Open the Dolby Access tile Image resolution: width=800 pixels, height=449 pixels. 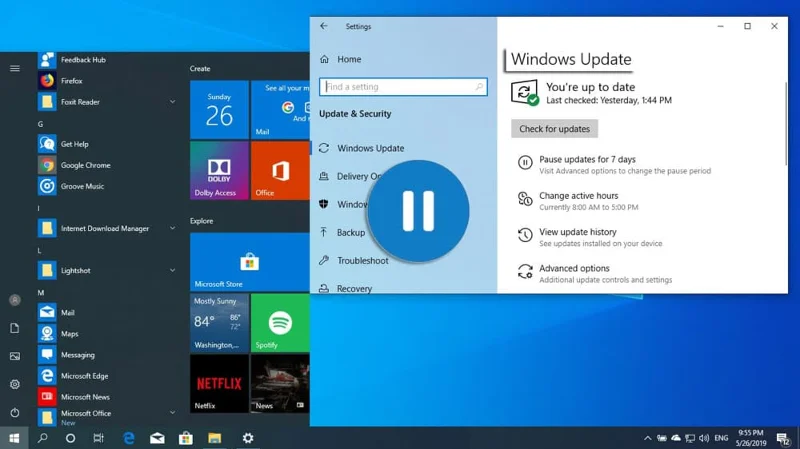click(219, 170)
